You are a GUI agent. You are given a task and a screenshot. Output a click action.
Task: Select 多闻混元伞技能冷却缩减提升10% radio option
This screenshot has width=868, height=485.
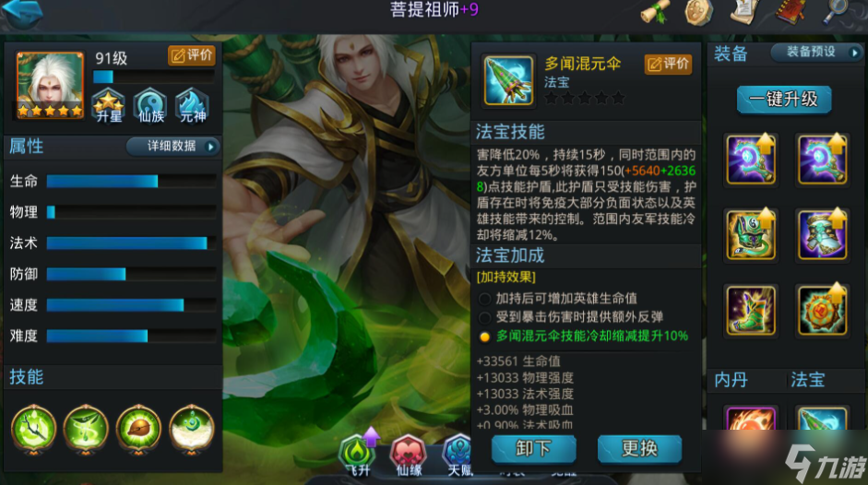583,336
